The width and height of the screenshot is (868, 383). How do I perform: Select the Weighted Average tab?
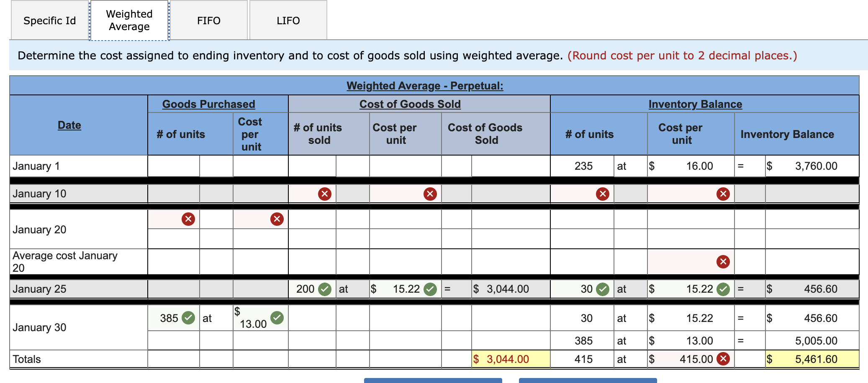click(128, 19)
